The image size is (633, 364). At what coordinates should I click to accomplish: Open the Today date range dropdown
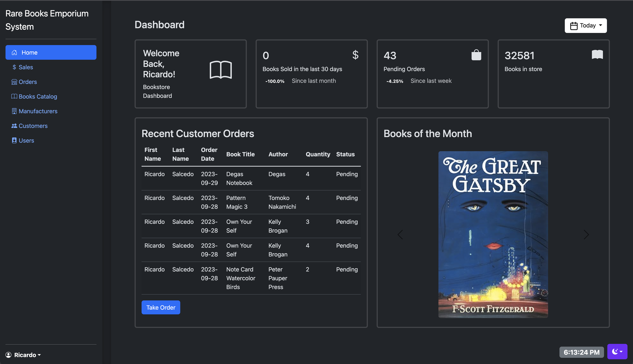(585, 26)
